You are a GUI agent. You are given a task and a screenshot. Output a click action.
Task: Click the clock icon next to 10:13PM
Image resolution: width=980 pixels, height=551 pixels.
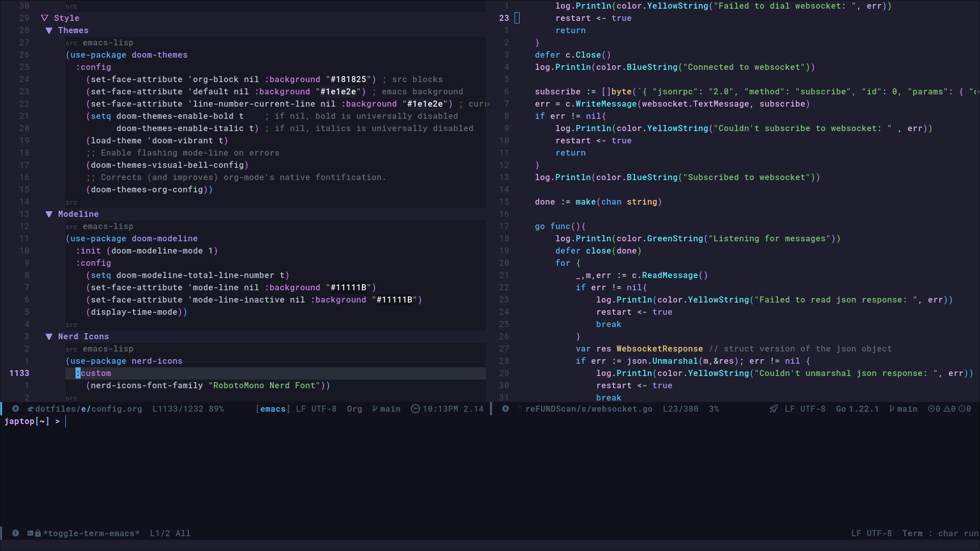pos(415,409)
